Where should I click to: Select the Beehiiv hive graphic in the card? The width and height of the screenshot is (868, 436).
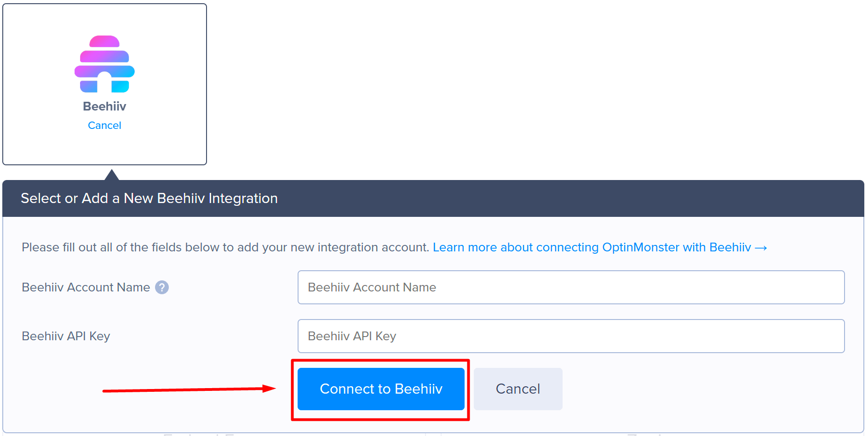pos(104,64)
